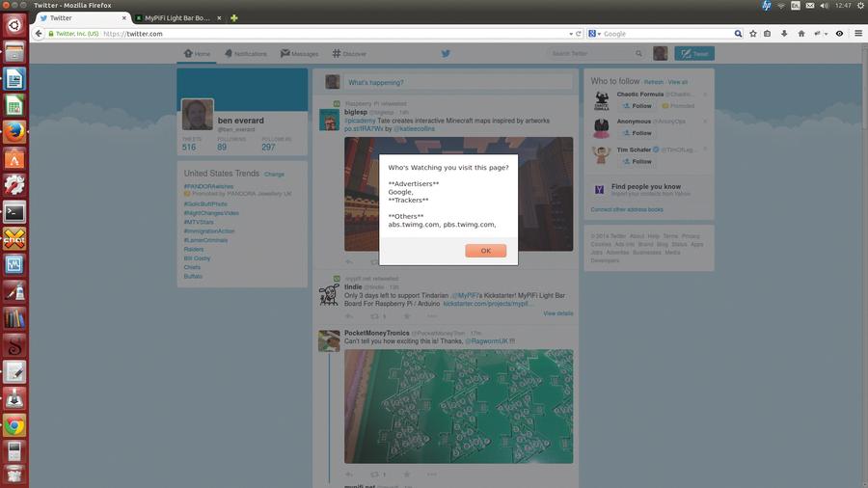868x488 pixels.
Task: Switch to the MyPiFi Light Bar tab
Action: (x=177, y=18)
